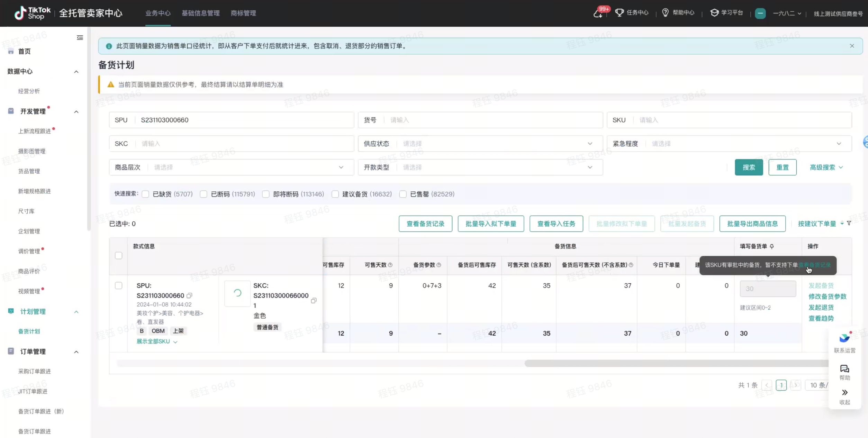
Task: Click the development management icon
Action: (x=11, y=111)
